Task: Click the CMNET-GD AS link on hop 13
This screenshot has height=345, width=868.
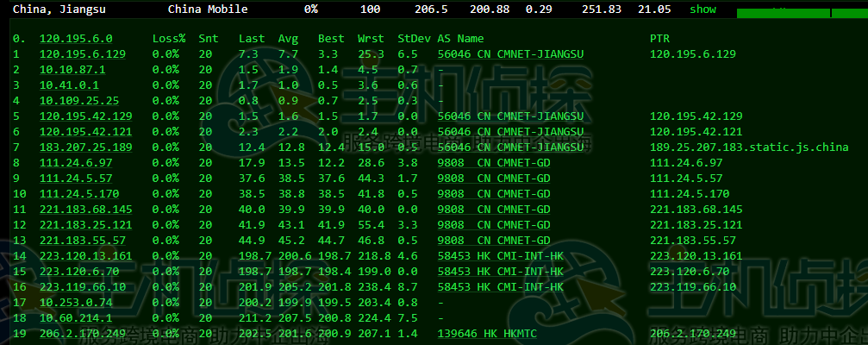Action: [493, 241]
